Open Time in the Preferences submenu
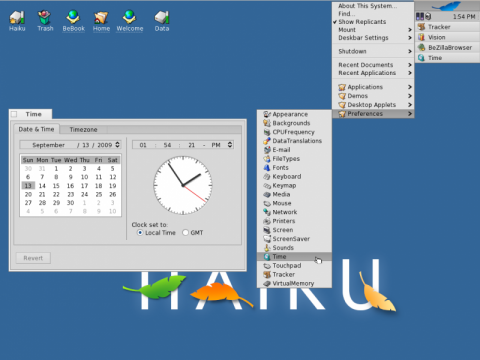Viewport: 480px width, 360px height. pos(294,257)
